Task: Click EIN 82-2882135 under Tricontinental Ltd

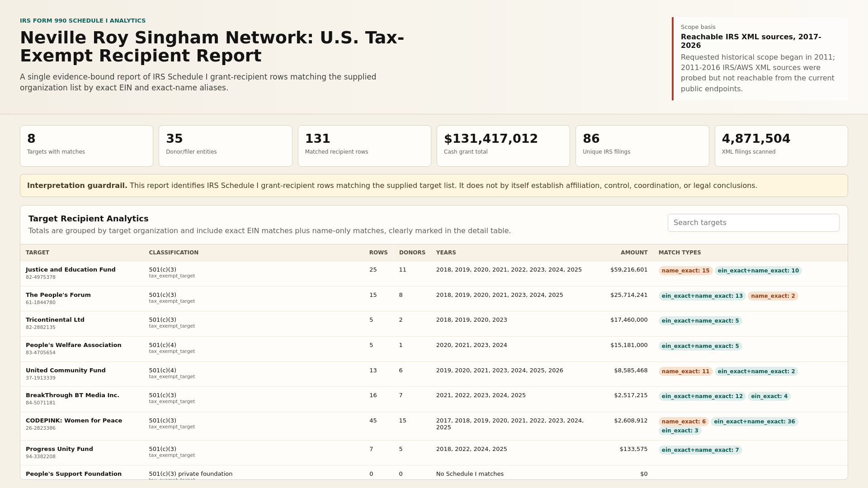Action: click(x=41, y=328)
